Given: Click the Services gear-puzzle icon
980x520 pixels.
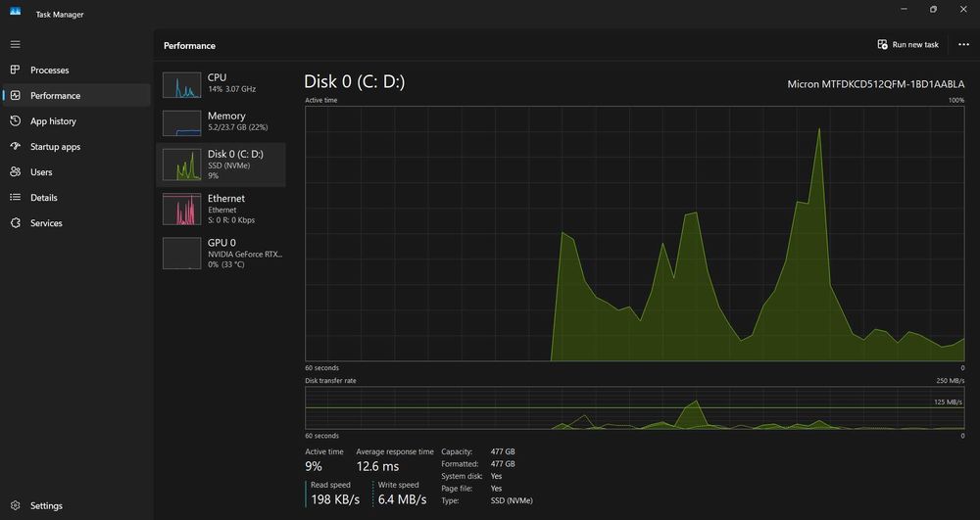Looking at the screenshot, I should [x=15, y=223].
